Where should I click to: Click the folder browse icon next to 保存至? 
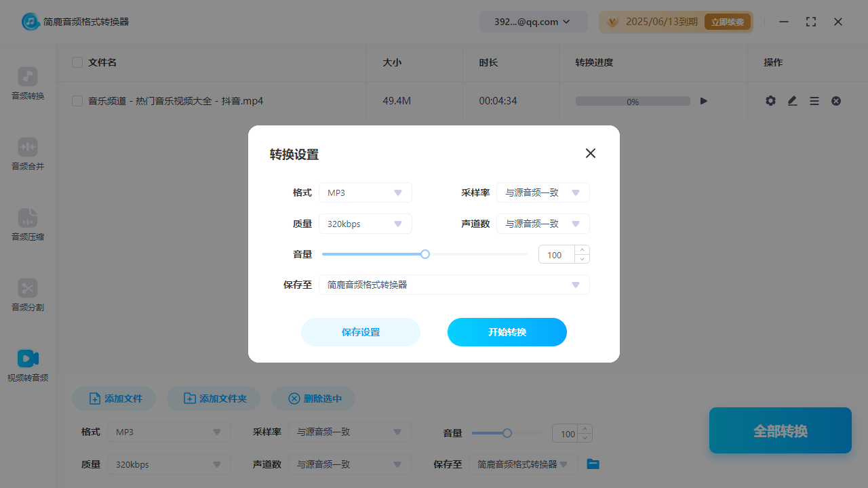click(x=593, y=464)
